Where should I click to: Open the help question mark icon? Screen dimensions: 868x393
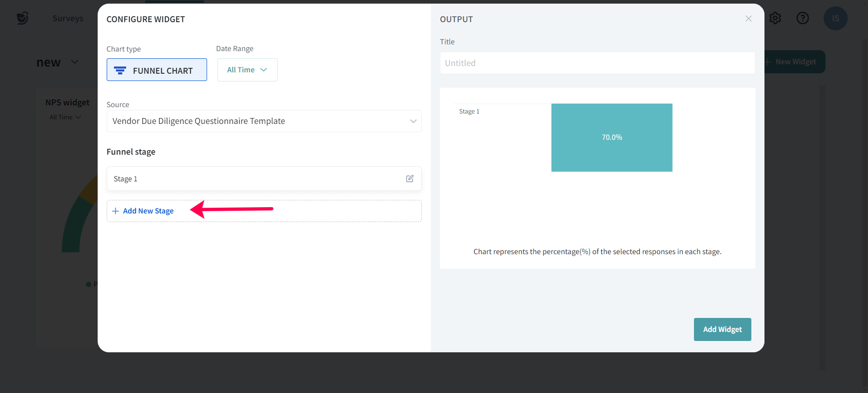pyautogui.click(x=802, y=18)
